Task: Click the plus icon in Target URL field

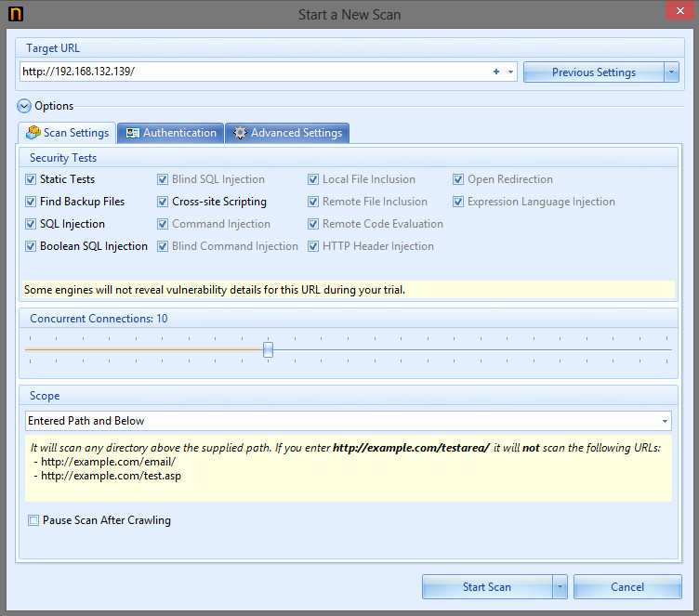Action: (x=496, y=72)
